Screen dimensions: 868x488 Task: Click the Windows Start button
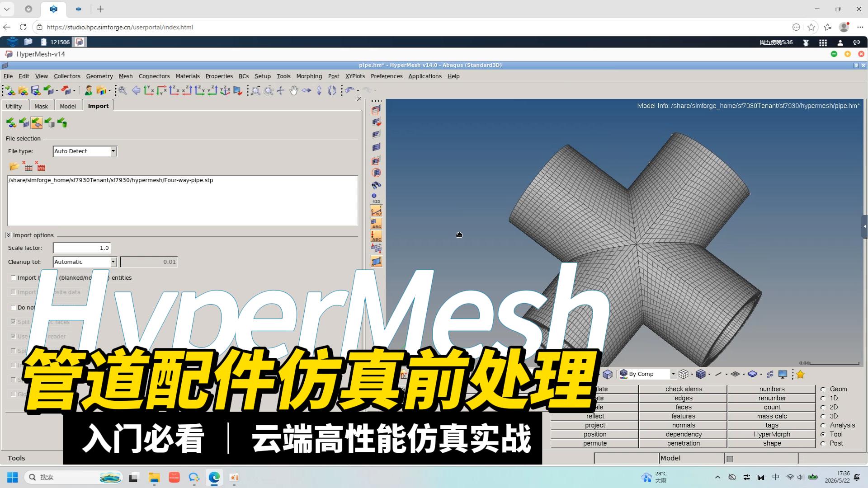[13, 477]
